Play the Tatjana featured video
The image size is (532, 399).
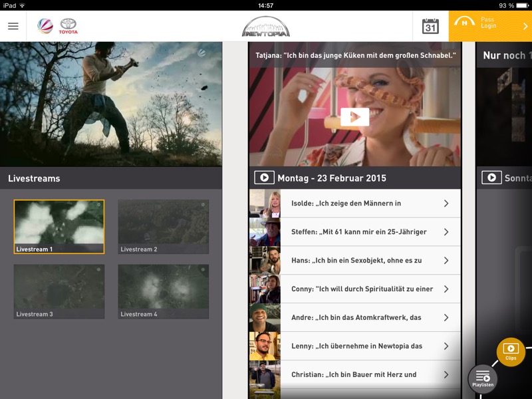click(x=354, y=117)
